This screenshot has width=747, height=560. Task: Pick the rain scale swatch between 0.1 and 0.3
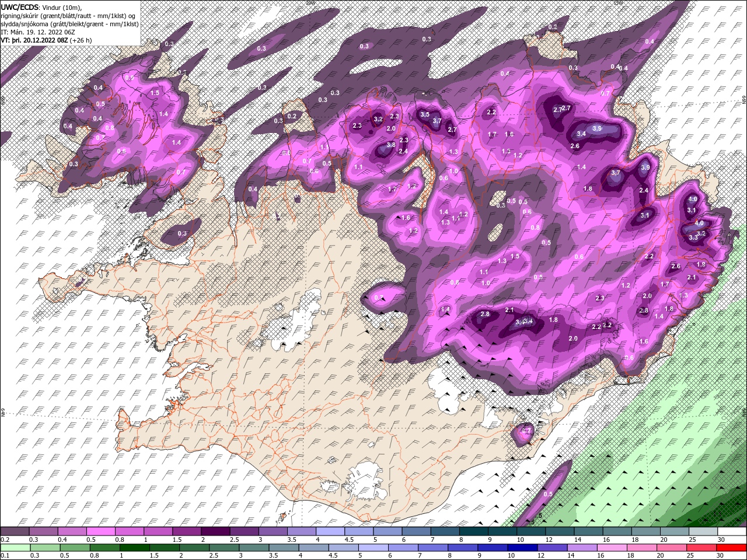coord(15,547)
